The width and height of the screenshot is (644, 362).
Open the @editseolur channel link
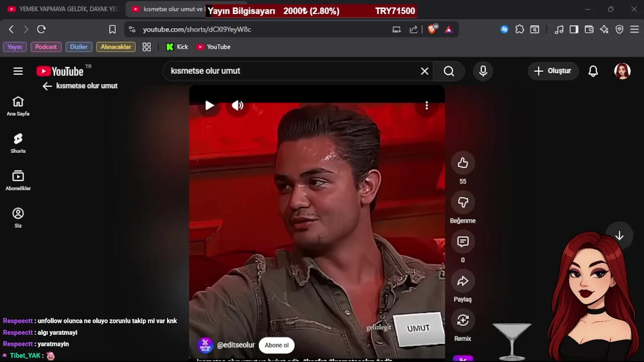pyautogui.click(x=236, y=345)
